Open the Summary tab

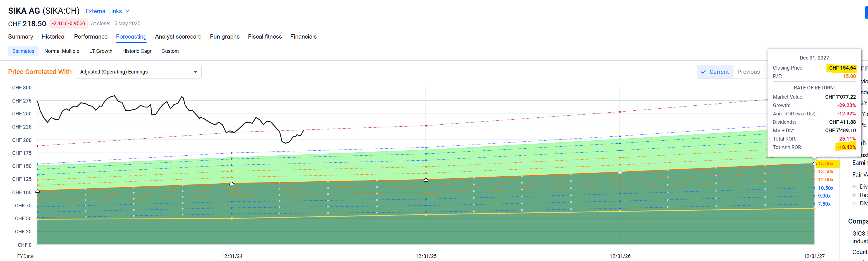click(x=21, y=36)
